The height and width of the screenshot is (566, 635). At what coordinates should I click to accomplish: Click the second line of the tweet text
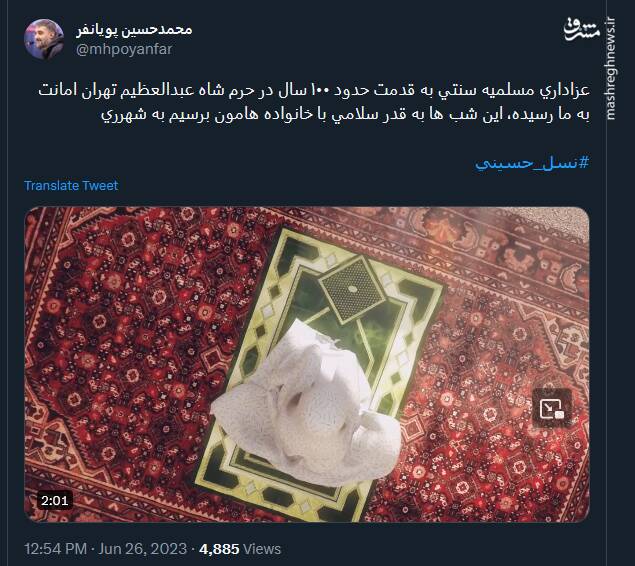345,115
